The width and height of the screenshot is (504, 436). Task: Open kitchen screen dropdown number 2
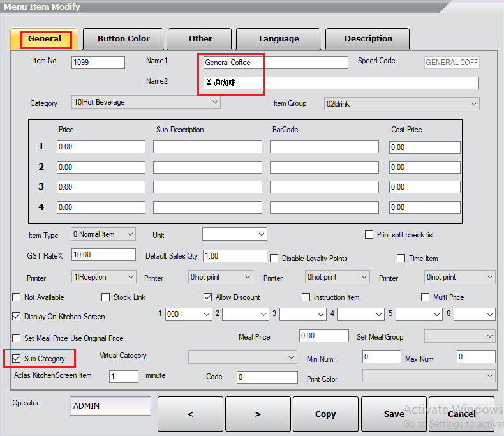[x=246, y=314]
